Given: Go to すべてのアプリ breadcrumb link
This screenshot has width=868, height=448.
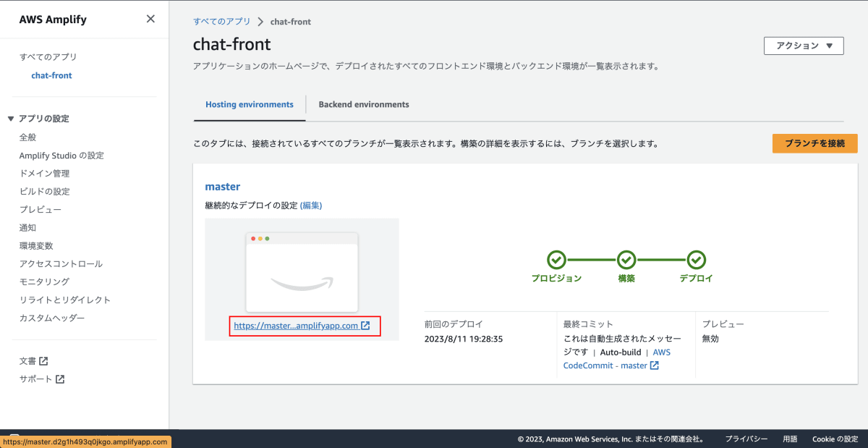Looking at the screenshot, I should 221,22.
